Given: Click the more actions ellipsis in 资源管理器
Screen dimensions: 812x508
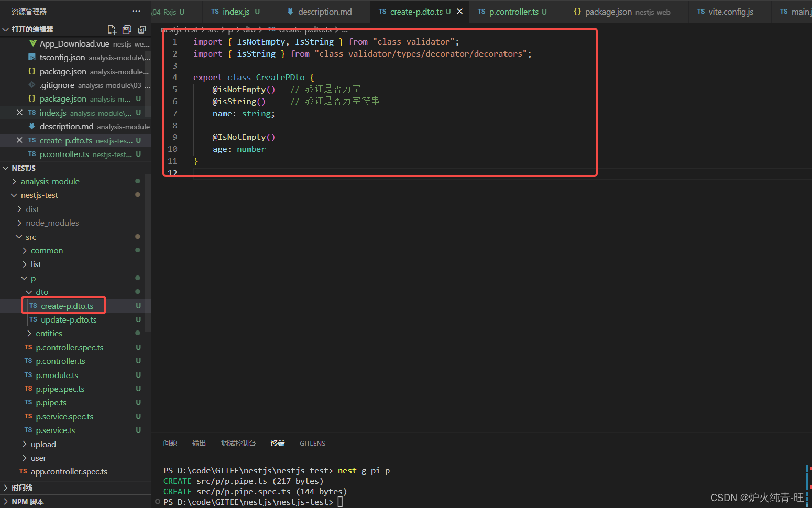Looking at the screenshot, I should (136, 11).
